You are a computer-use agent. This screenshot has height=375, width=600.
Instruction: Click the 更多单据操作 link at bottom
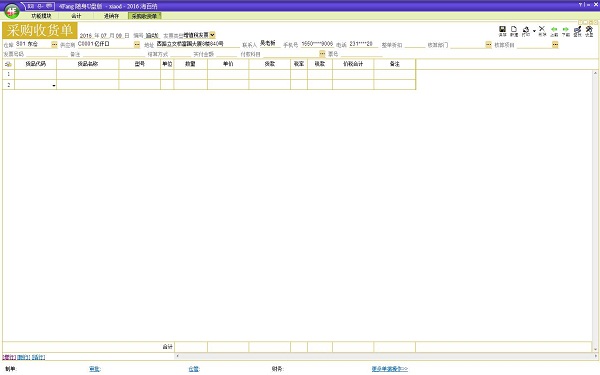390,369
